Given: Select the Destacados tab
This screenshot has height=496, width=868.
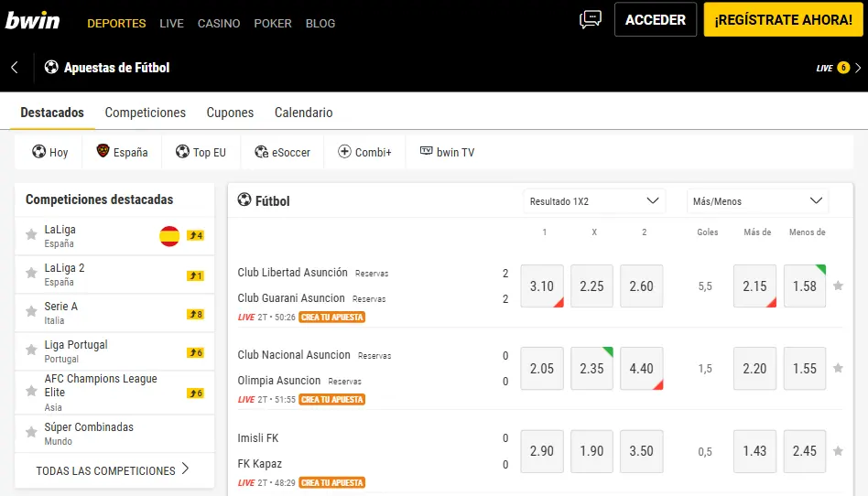Looking at the screenshot, I should [52, 113].
